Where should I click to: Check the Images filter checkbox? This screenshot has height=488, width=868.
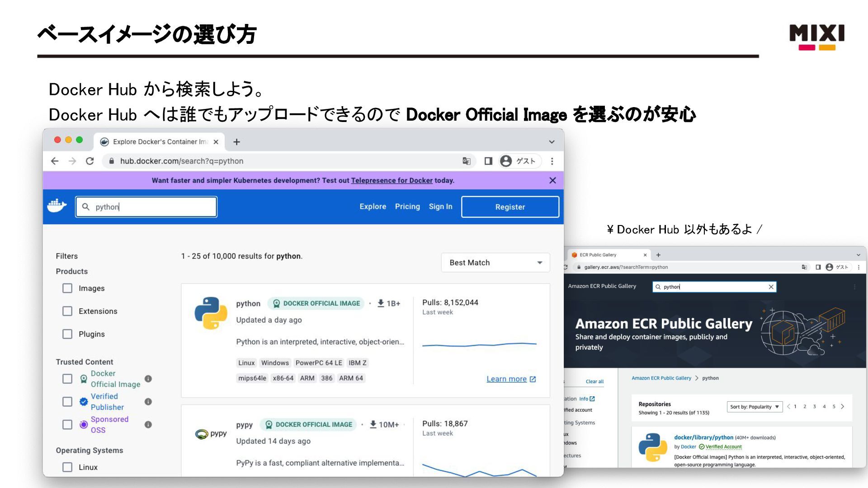coord(67,288)
